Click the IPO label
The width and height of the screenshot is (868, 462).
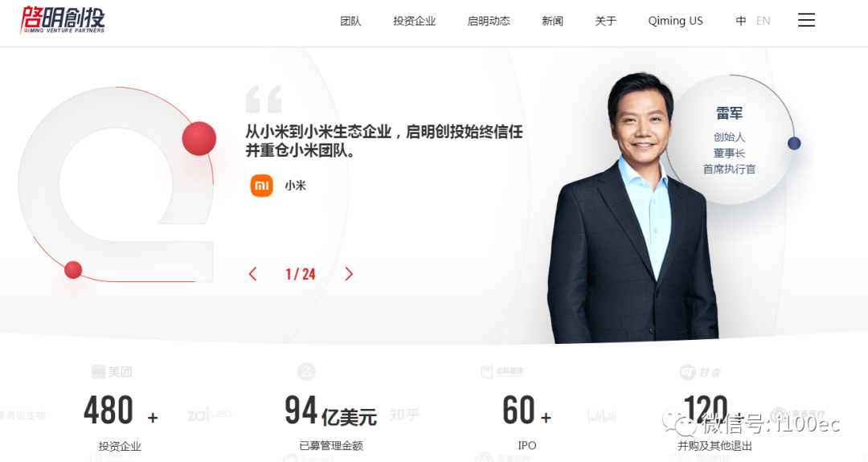(527, 445)
